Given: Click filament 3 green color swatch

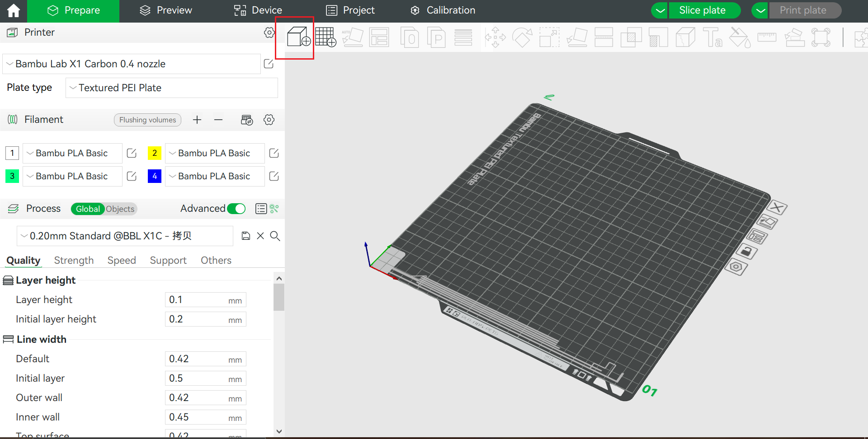Looking at the screenshot, I should click(12, 176).
